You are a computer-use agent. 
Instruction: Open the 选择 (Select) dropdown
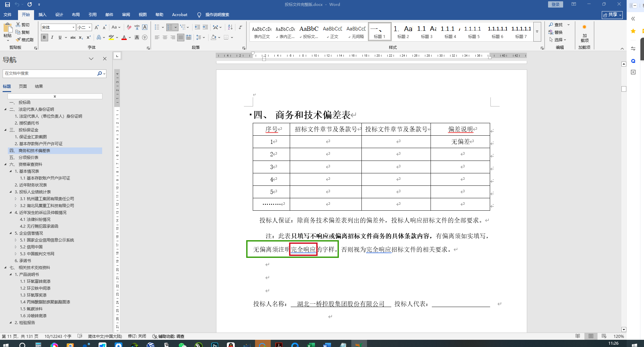pos(558,40)
